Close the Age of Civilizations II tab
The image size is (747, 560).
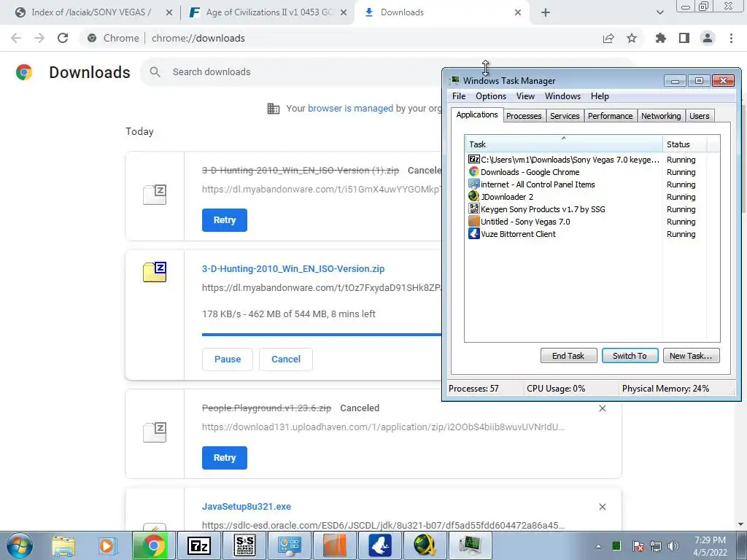click(344, 12)
